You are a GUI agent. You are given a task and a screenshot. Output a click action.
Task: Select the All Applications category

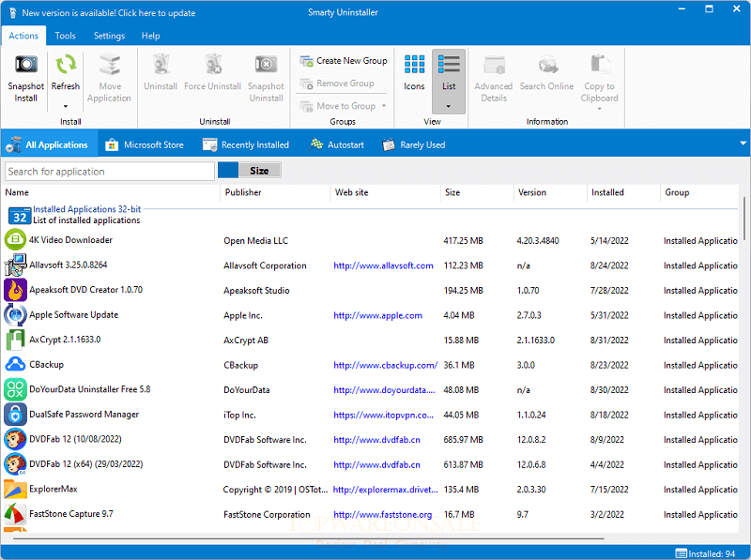point(49,144)
